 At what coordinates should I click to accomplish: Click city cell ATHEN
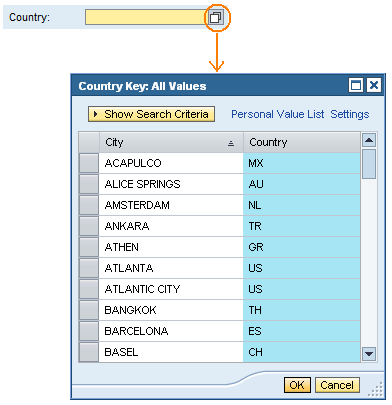[x=171, y=247]
